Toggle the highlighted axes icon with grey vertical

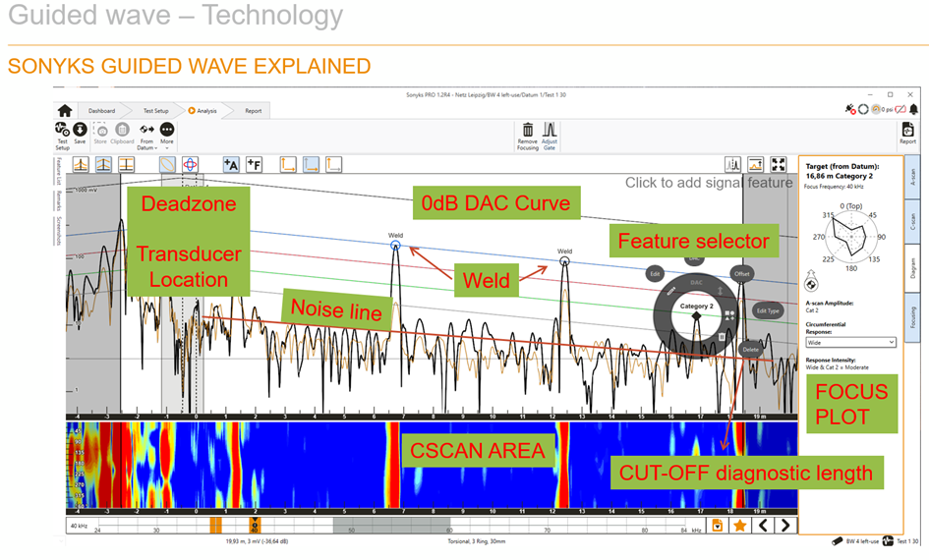(x=311, y=165)
